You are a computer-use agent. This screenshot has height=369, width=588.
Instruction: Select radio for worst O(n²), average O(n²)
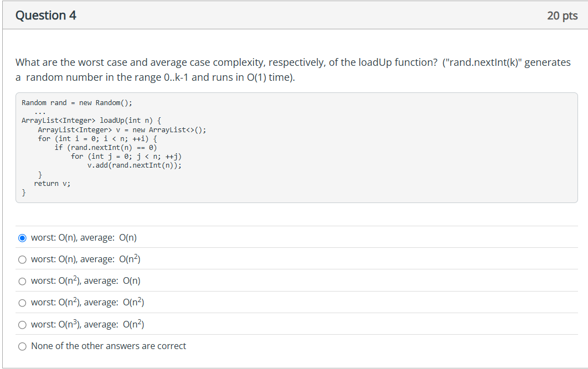22,303
